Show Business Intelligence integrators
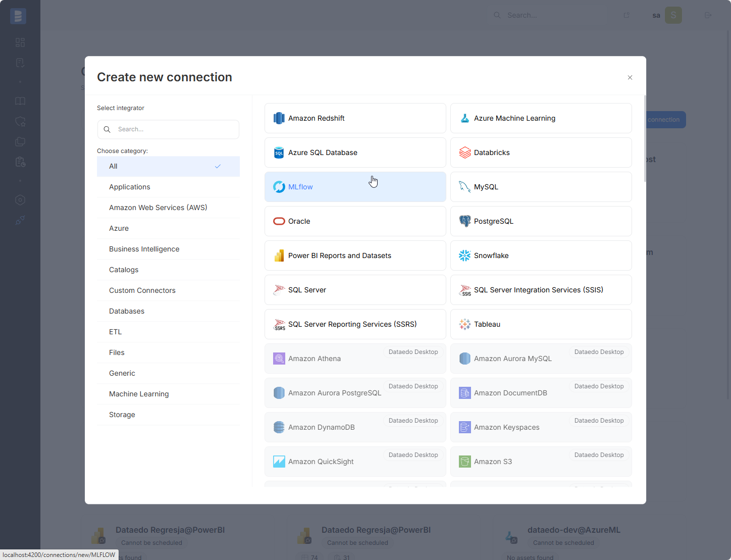731x560 pixels. pyautogui.click(x=144, y=249)
